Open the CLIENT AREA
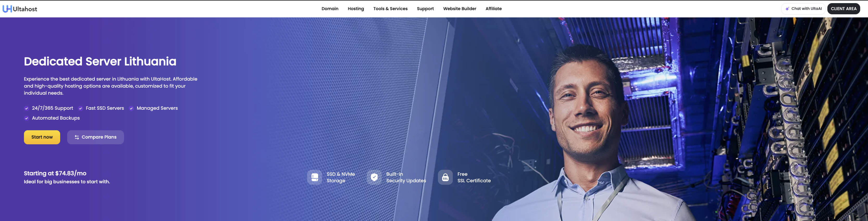 tap(844, 9)
